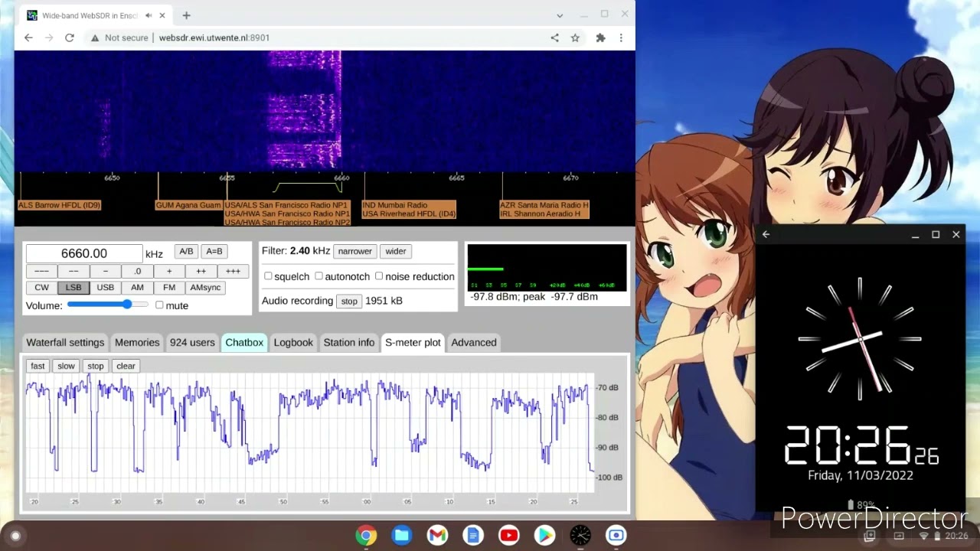The height and width of the screenshot is (551, 980).
Task: Switch to USB mode
Action: 105,288
